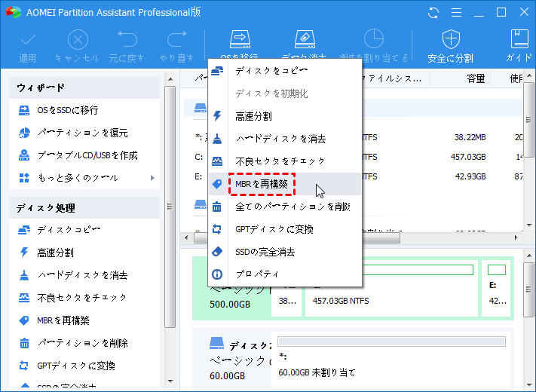Click context menu プロパティ info icon

[x=217, y=274]
